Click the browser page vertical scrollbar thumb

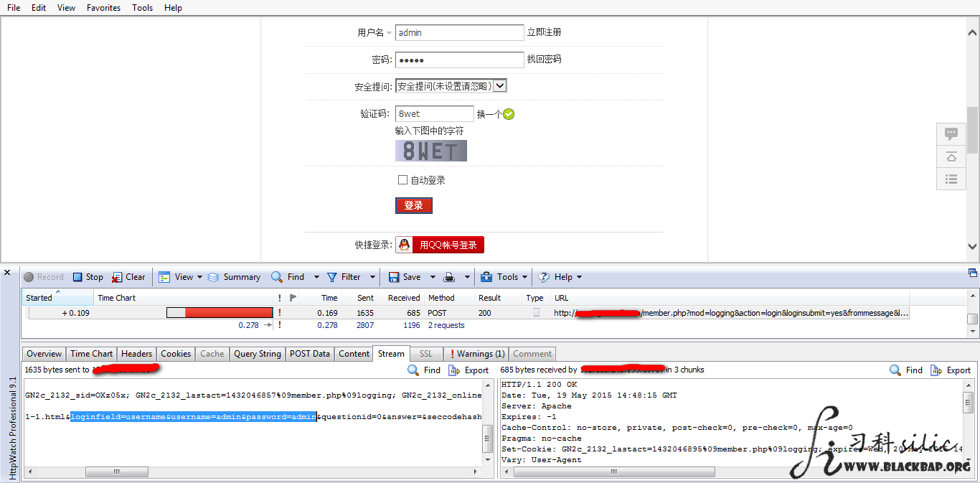click(973, 130)
